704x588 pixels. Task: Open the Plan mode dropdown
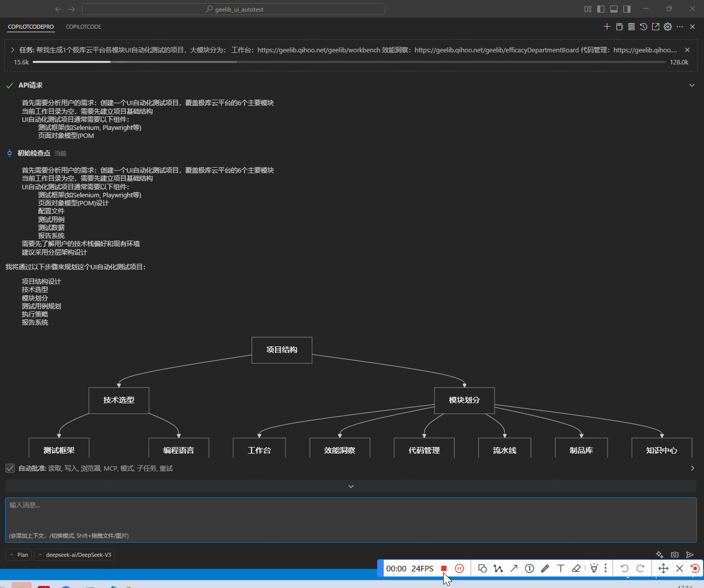pyautogui.click(x=19, y=555)
